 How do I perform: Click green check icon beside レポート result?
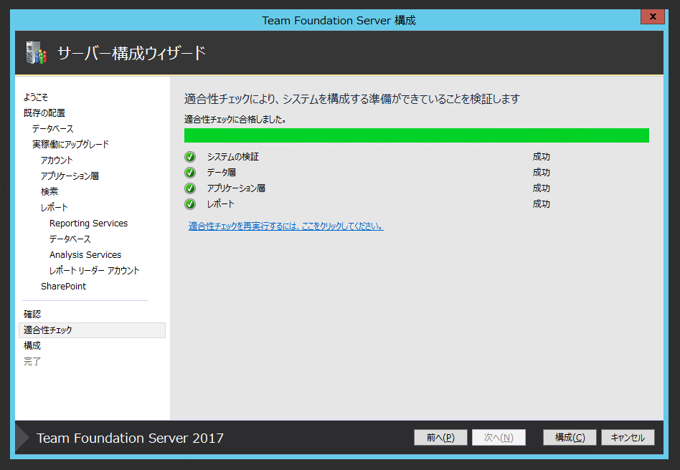(190, 204)
